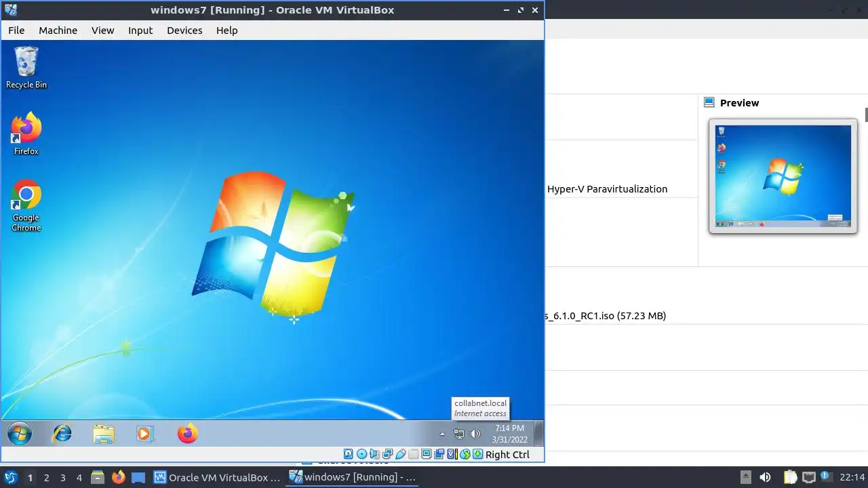Click the network adapters status indicator

coord(388,454)
